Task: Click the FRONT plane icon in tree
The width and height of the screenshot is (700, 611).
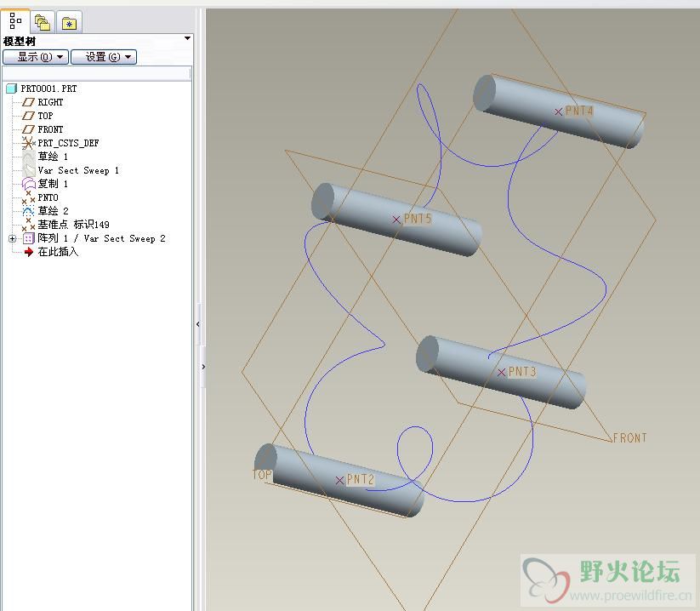Action: point(28,129)
